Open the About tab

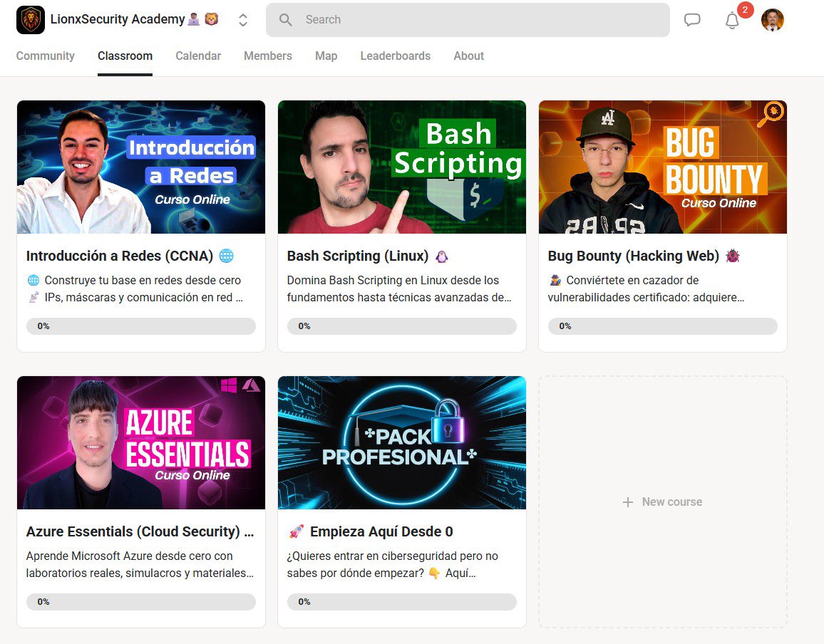pyautogui.click(x=469, y=56)
